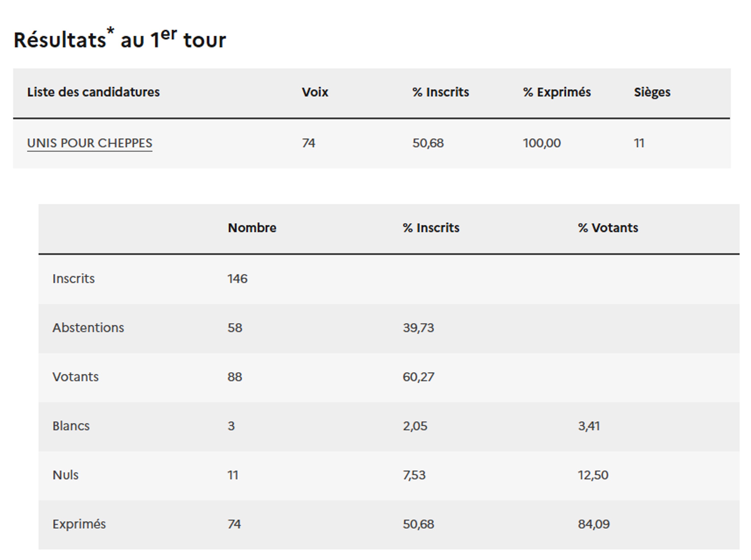The height and width of the screenshot is (560, 751).
Task: Click the Liste des candidatures column header
Action: (x=93, y=92)
